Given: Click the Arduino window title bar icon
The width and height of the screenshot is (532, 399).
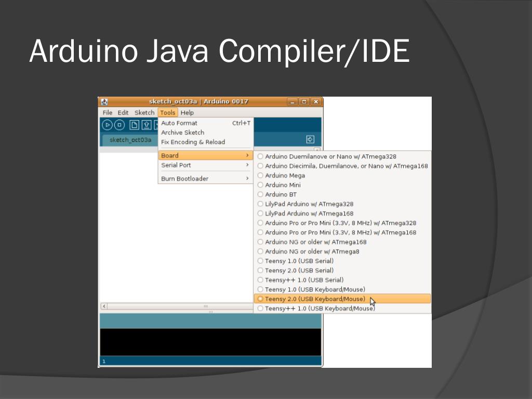Looking at the screenshot, I should (x=104, y=102).
